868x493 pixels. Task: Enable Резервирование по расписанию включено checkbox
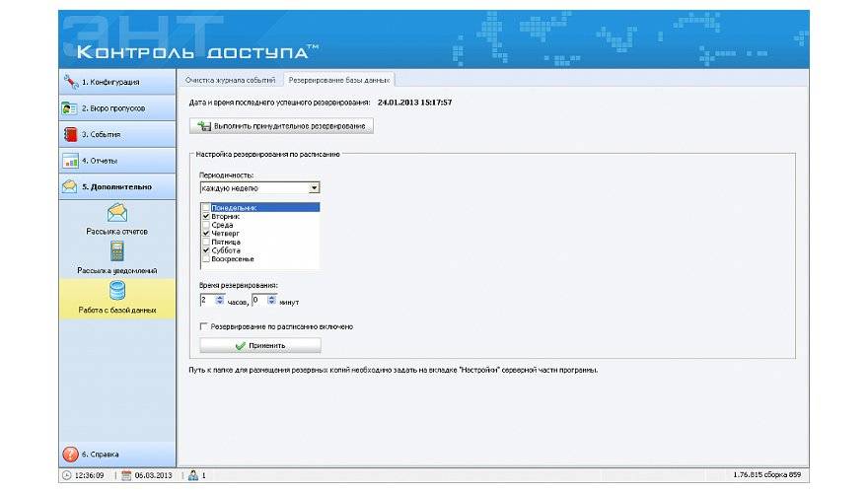coord(204,326)
